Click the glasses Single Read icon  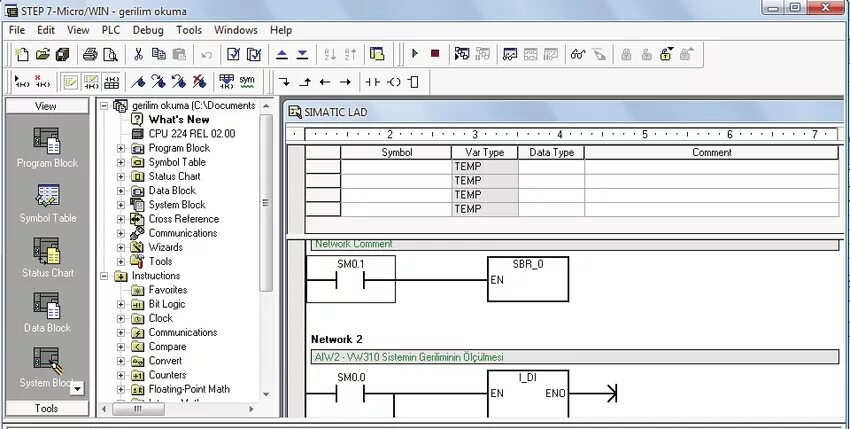tap(578, 54)
